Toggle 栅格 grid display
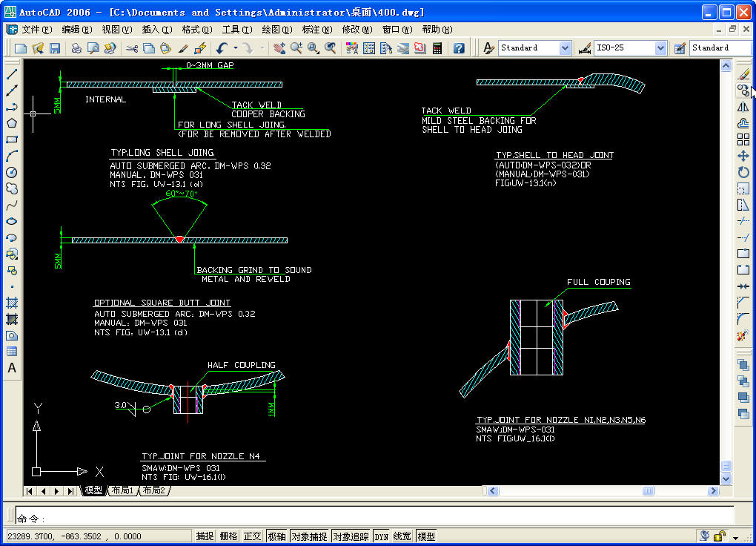756x546 pixels. coord(228,536)
